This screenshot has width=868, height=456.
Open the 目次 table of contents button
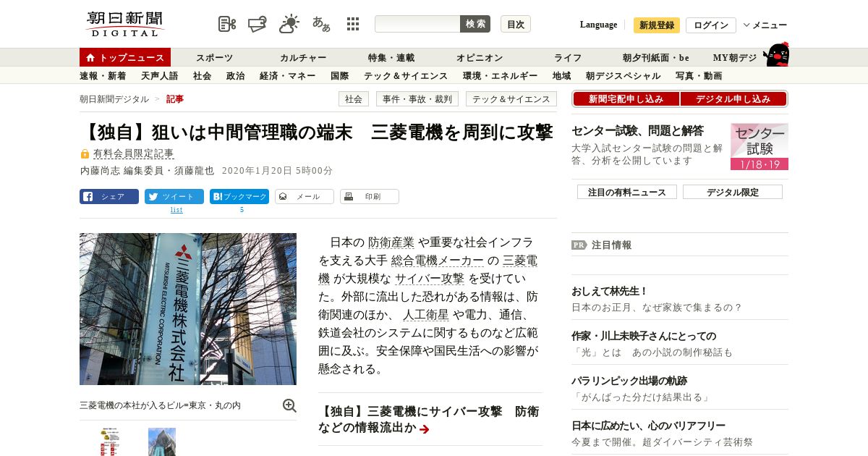(x=516, y=24)
